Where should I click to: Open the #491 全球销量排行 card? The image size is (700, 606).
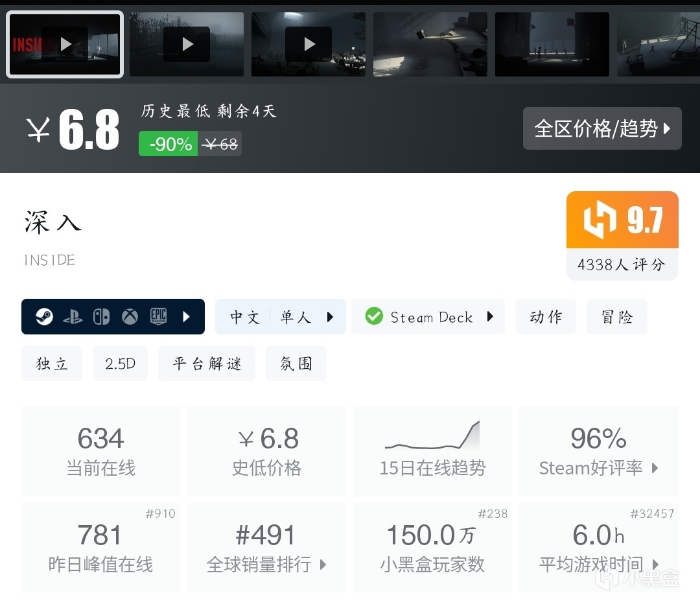pyautogui.click(x=266, y=548)
